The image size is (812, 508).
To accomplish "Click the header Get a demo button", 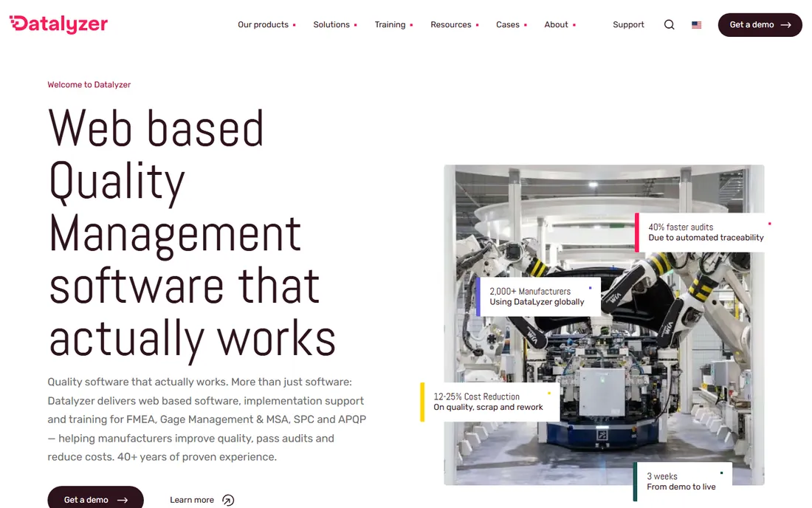I will pyautogui.click(x=760, y=25).
